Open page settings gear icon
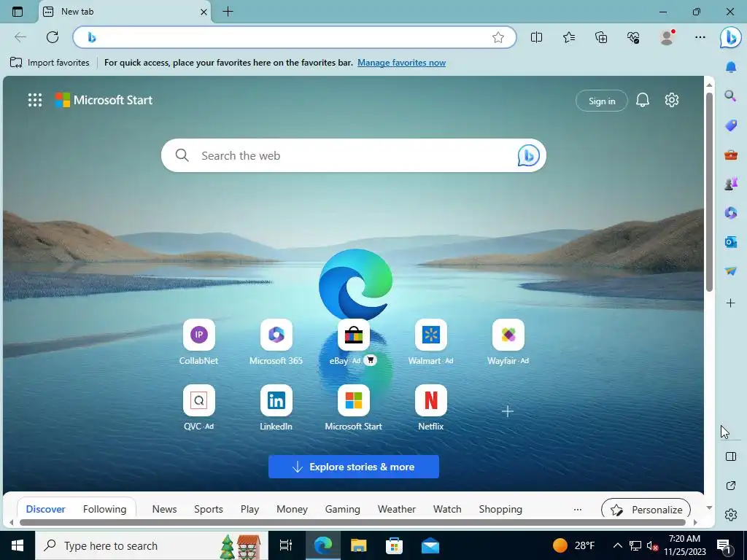747x560 pixels. (672, 100)
